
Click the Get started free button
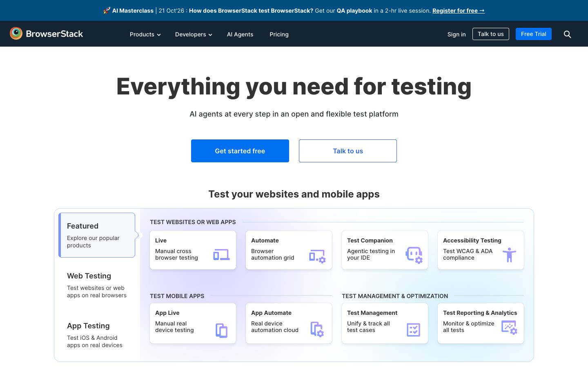(x=240, y=151)
